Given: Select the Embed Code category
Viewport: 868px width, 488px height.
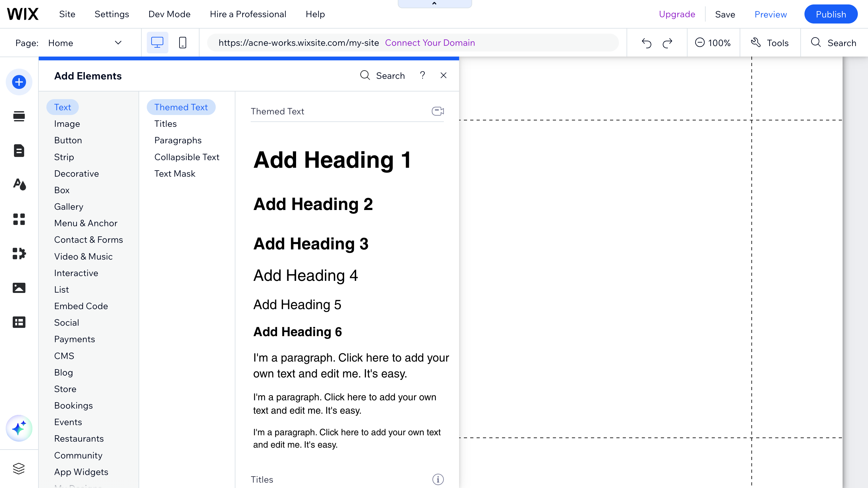Looking at the screenshot, I should pos(81,306).
